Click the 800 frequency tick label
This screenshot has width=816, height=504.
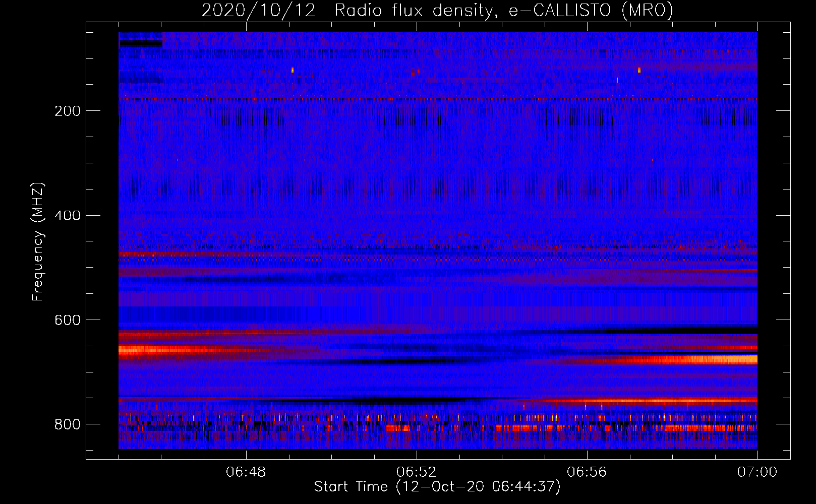click(68, 424)
